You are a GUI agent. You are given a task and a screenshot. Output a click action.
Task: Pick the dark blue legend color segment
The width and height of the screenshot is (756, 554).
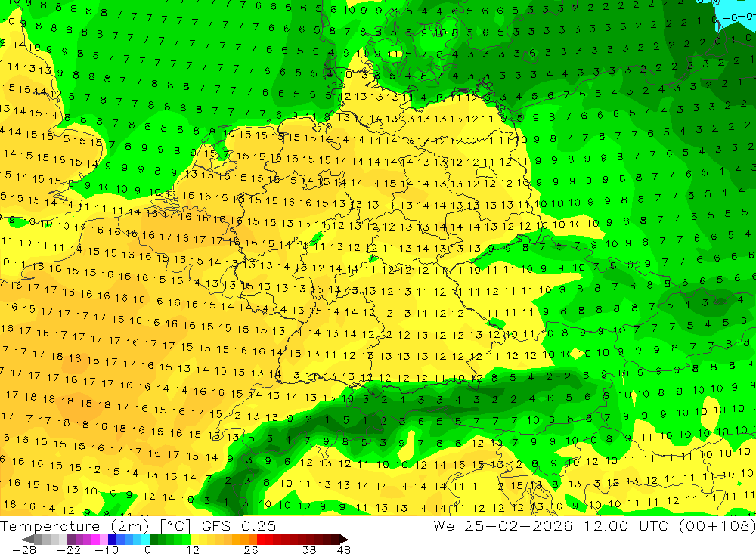[112, 539]
